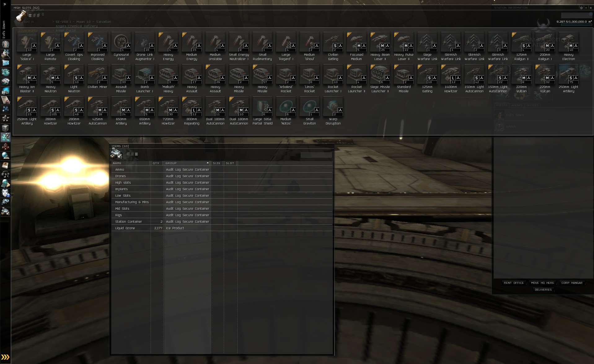Viewport: 594px width, 364px height.
Task: Sort the Items list by Group column
Action: coord(187,163)
